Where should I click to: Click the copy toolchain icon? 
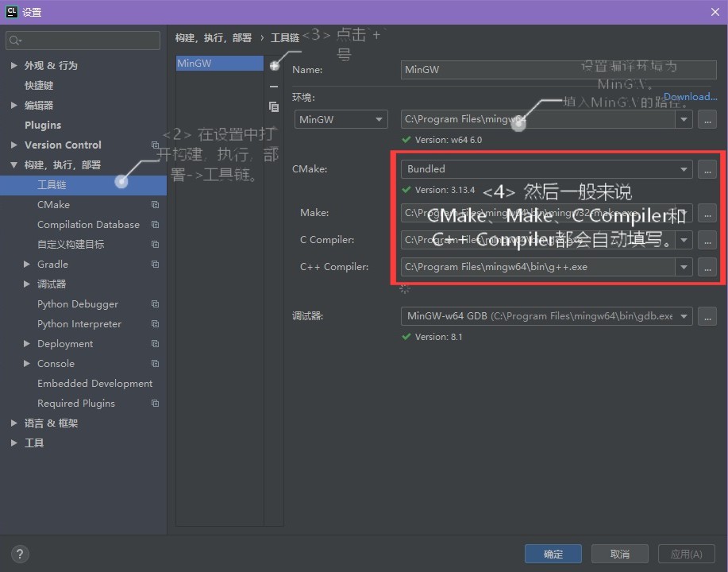click(274, 107)
